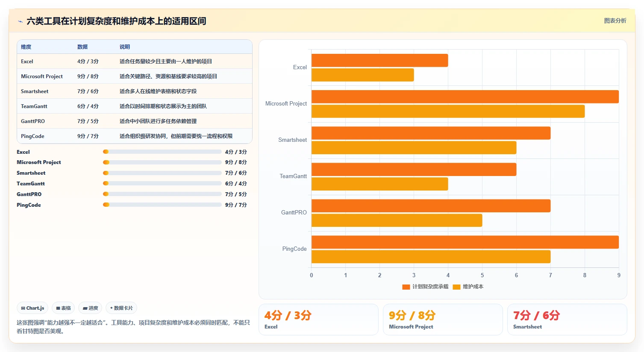This screenshot has width=644, height=352.
Task: Click 7分 / 5分 in the table's GanttPRO row
Action: pyautogui.click(x=88, y=121)
